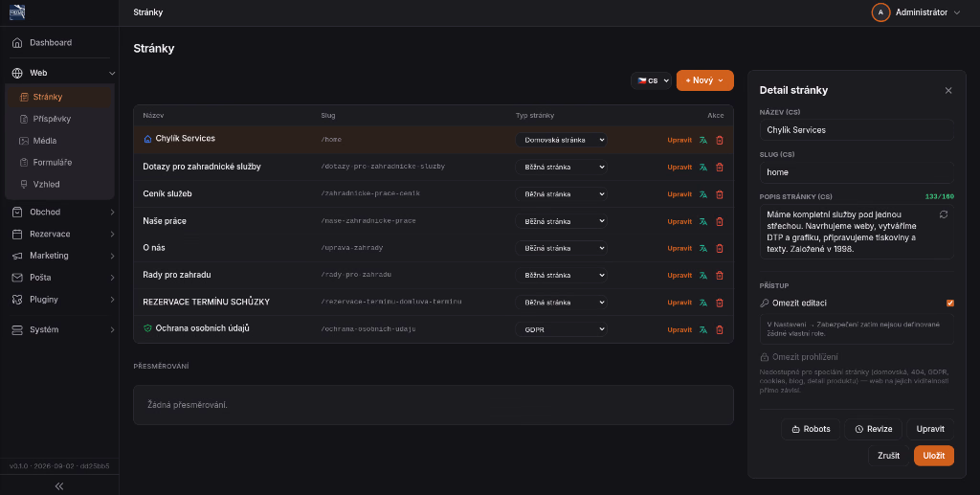Click the red trash icon for Ceník služeb
Image resolution: width=980 pixels, height=495 pixels.
(720, 194)
